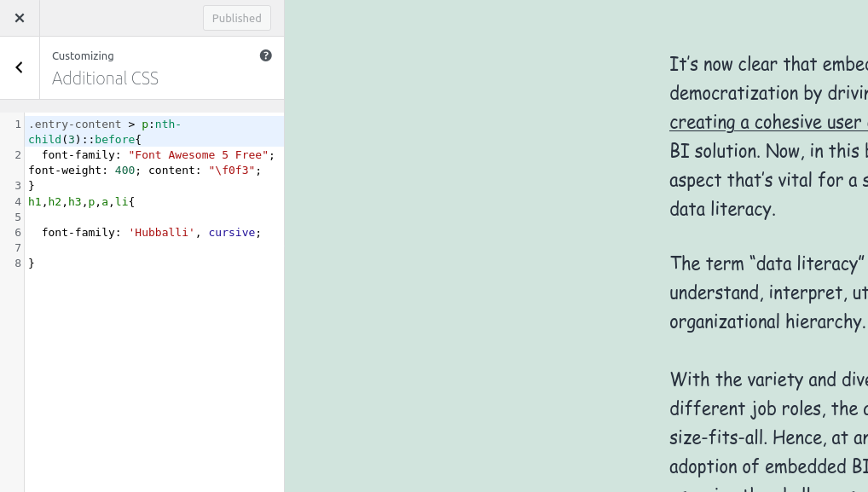Screen dimensions: 868x492
Task: Click the 'data literacy.' text line in preview
Action: [x=722, y=209]
